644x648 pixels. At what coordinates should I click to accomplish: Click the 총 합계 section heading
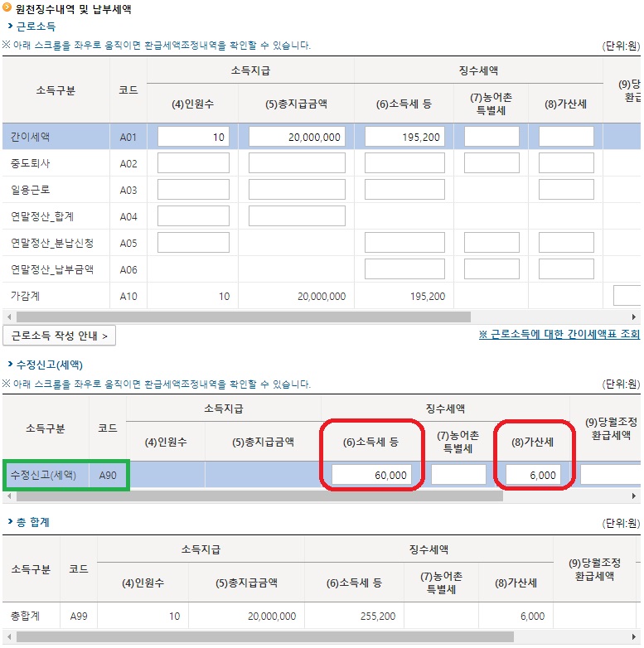(32, 522)
